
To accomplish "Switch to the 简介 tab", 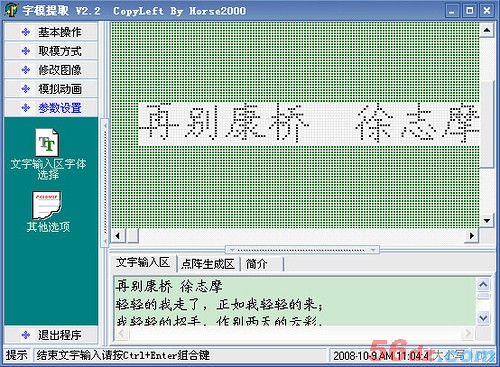I will point(262,264).
